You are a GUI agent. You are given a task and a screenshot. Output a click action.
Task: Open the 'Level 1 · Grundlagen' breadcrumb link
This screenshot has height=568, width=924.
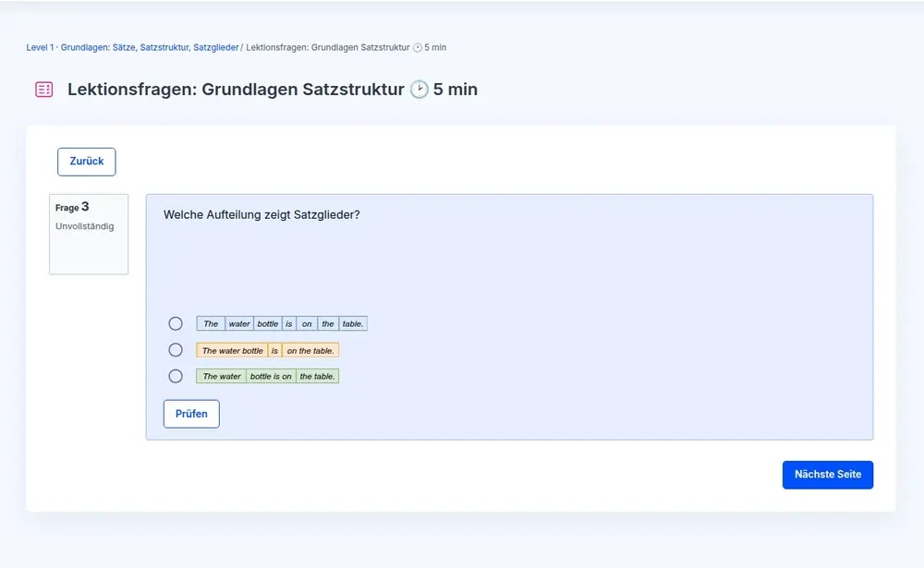click(132, 47)
